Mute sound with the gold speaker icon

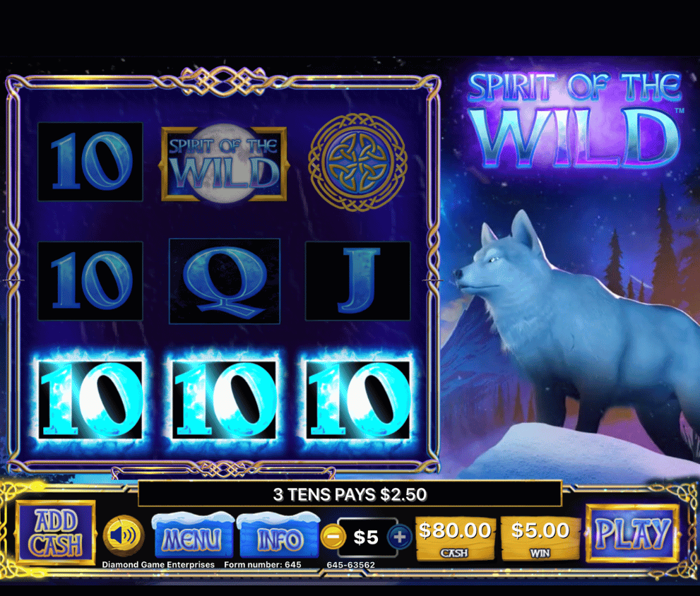click(x=123, y=536)
